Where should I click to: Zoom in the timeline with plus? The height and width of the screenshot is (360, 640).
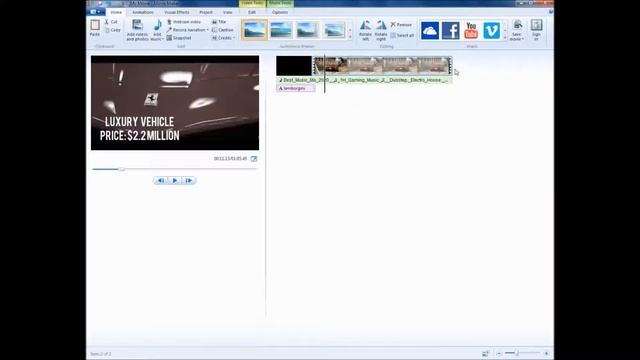click(546, 353)
